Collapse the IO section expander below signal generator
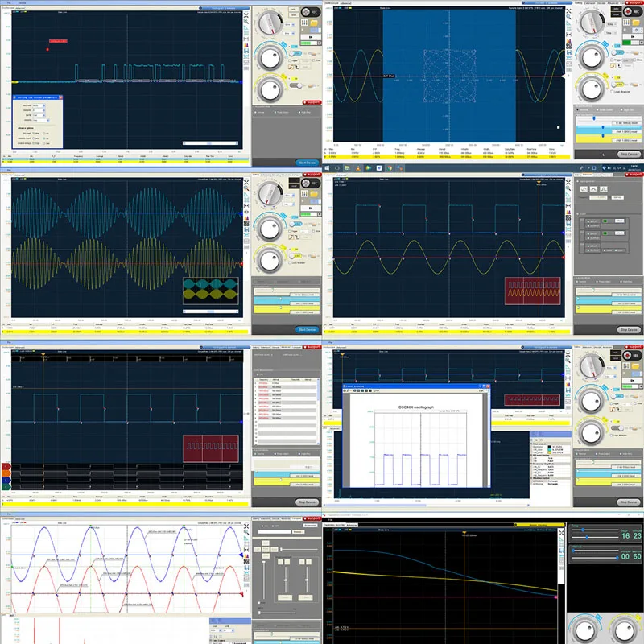 point(578,214)
